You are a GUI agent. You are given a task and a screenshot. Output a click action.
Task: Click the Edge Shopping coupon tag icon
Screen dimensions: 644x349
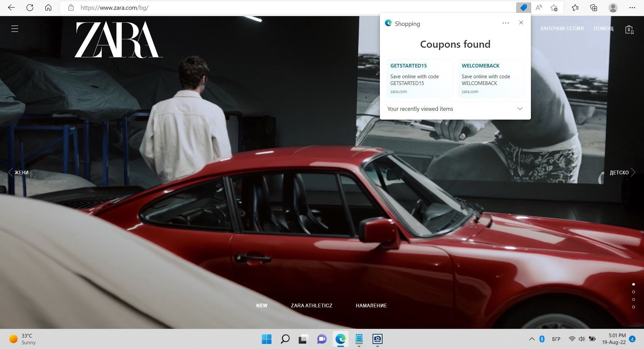(x=523, y=8)
